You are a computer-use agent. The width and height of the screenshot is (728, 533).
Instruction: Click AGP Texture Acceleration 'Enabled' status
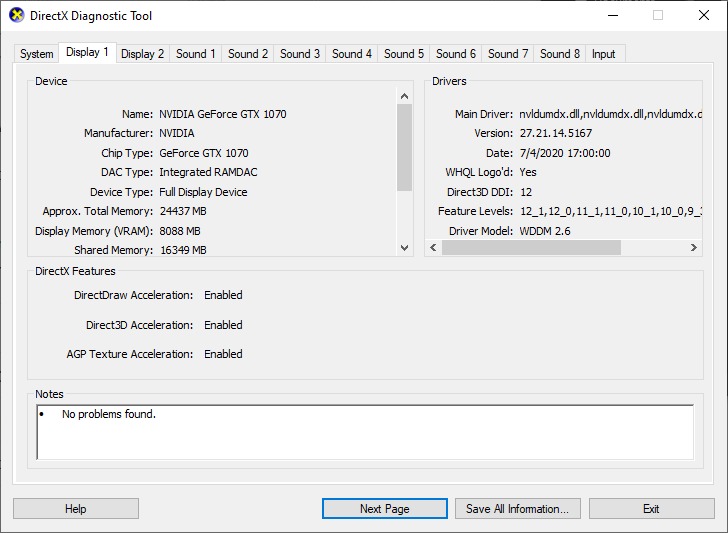point(223,354)
